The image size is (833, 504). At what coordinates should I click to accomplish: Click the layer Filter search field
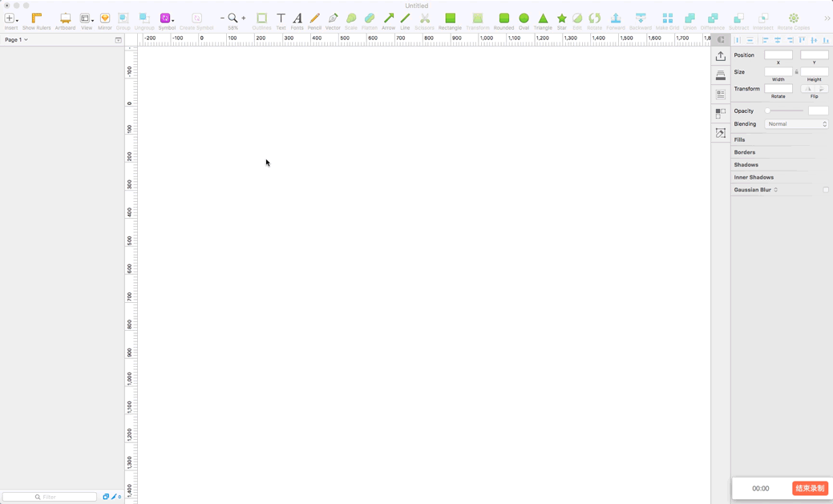(50, 497)
